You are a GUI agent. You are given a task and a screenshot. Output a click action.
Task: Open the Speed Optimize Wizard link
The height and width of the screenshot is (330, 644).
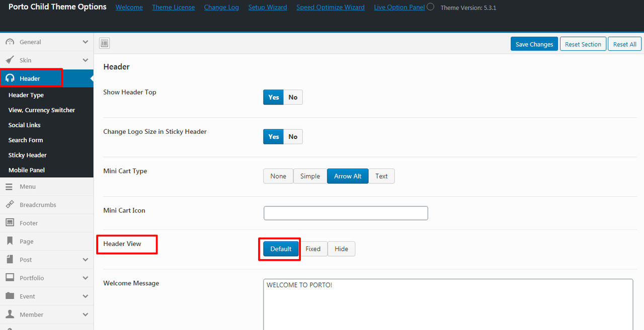click(331, 8)
